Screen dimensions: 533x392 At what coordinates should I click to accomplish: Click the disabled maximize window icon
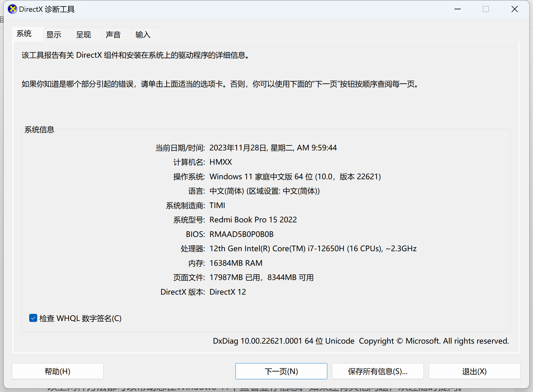(486, 9)
